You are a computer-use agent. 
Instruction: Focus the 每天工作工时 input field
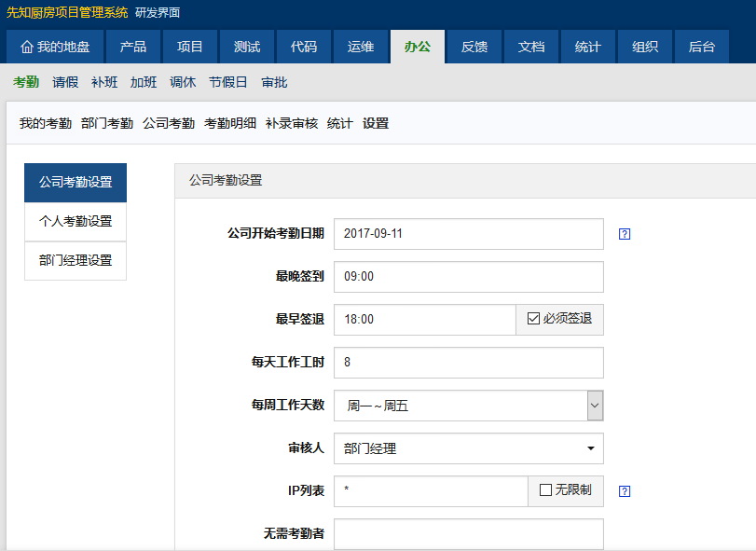(x=468, y=363)
